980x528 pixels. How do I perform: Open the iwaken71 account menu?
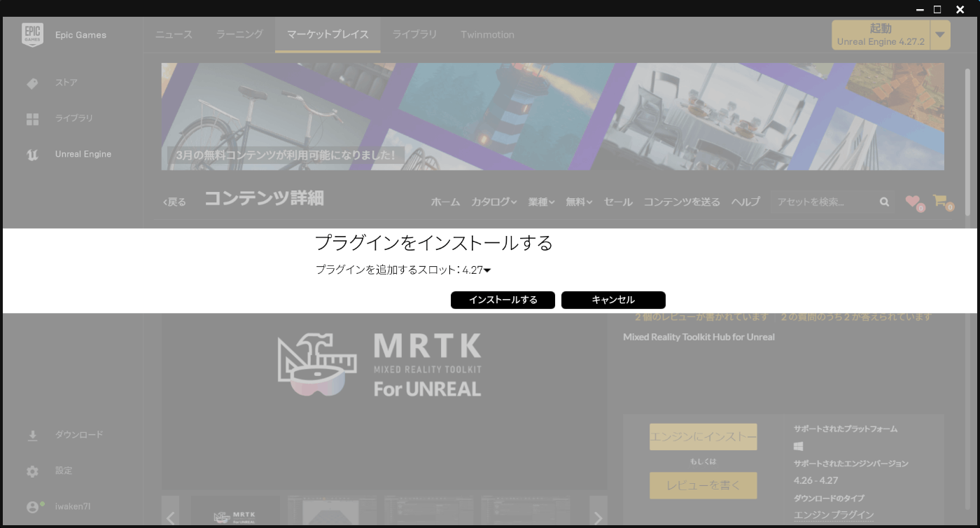point(32,506)
